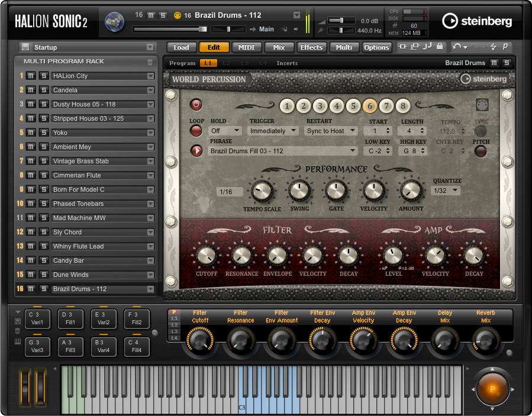This screenshot has width=532, height=416.
Task: Select variation button 3
Action: (x=320, y=107)
